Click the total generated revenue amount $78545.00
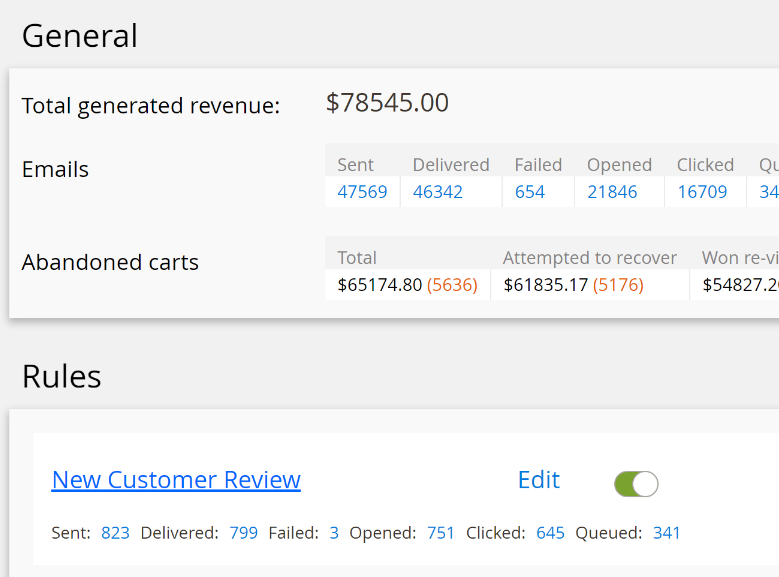Screen dimensions: 779x577 click(387, 103)
